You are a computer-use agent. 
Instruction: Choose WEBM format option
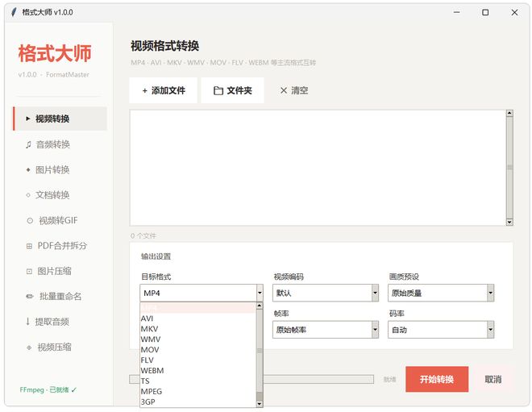(198, 371)
